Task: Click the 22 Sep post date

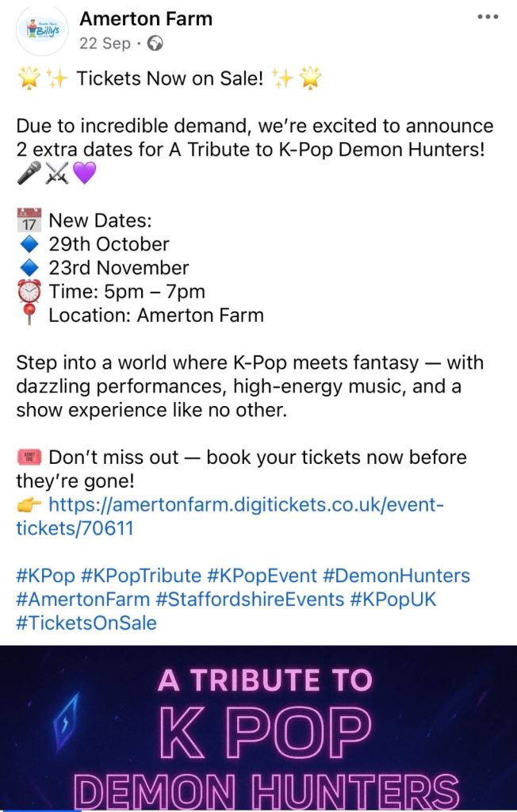Action: click(105, 44)
